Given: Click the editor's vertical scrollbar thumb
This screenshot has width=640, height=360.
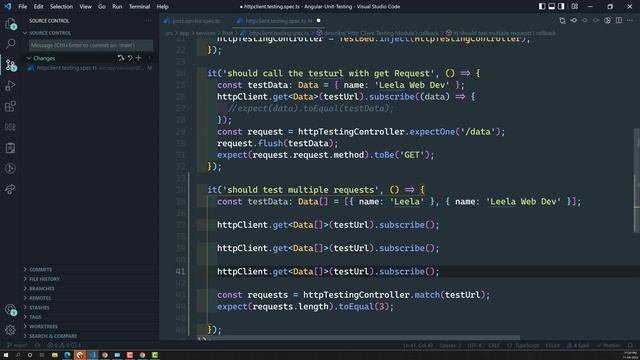Looking at the screenshot, I should click(637, 180).
